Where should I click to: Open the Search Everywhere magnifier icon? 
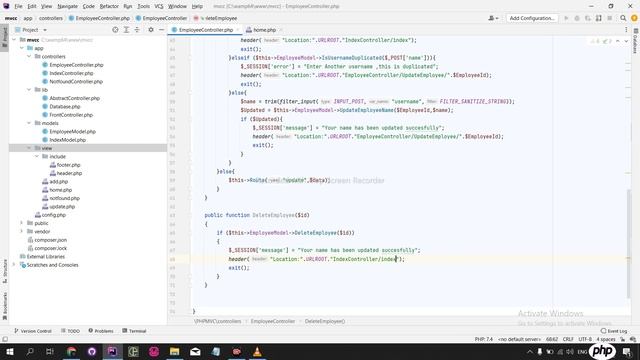point(623,18)
